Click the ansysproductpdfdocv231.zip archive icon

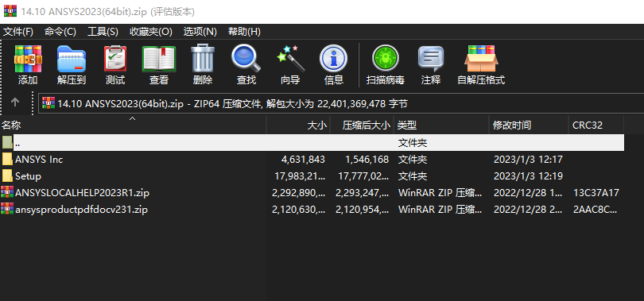pos(7,210)
